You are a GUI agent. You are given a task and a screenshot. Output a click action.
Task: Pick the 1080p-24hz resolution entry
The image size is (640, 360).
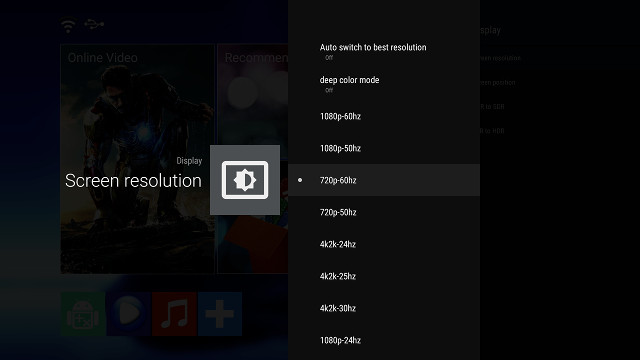[x=384, y=340]
